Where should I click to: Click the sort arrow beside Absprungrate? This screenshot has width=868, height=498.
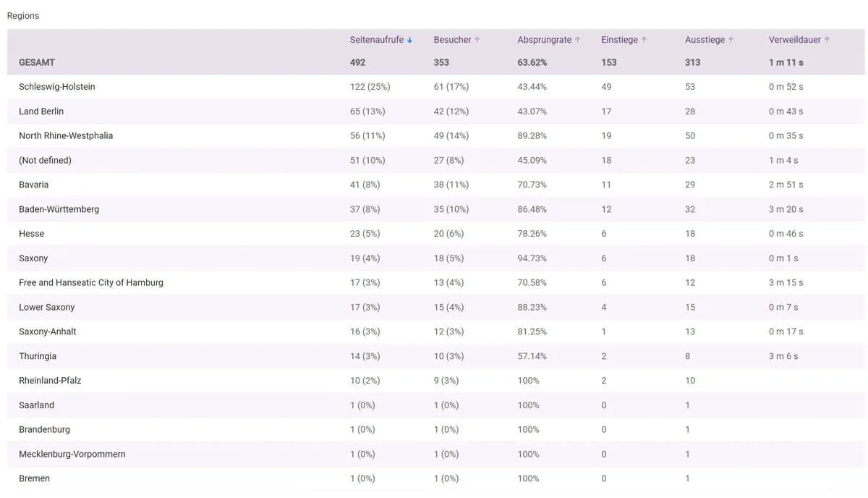577,41
